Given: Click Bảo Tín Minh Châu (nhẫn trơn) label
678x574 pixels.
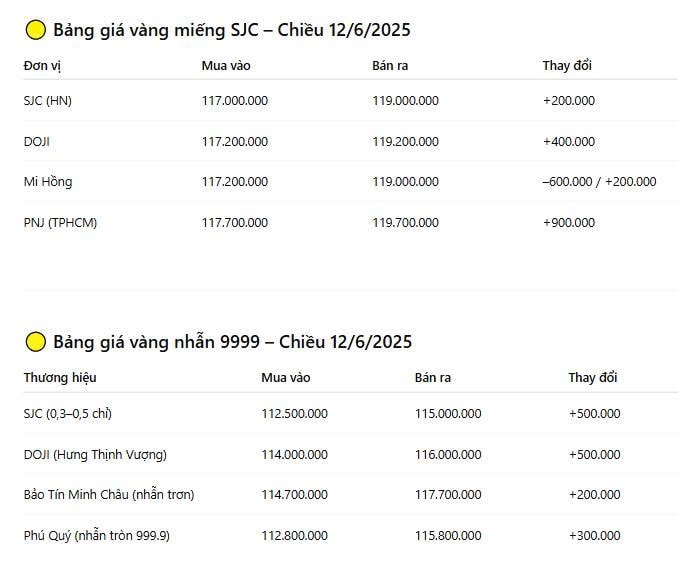Looking at the screenshot, I should tap(109, 494).
